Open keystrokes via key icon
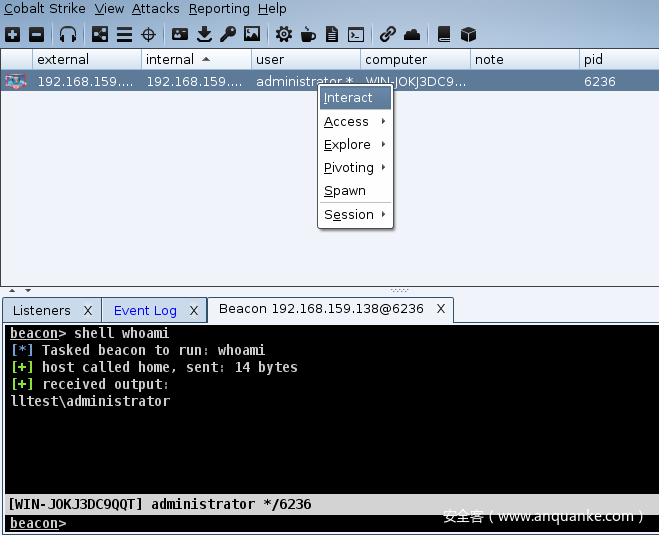The width and height of the screenshot is (659, 535). coord(228,34)
